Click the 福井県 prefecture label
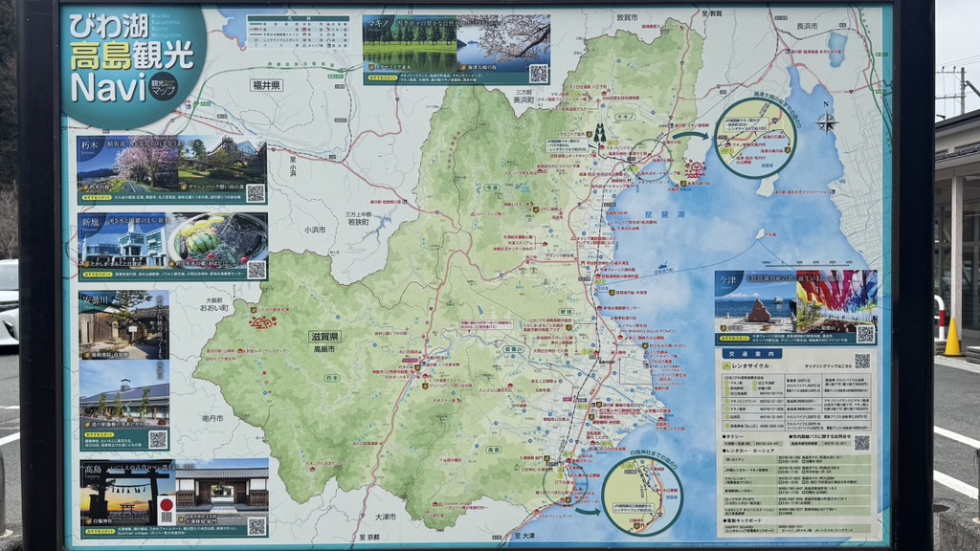This screenshot has height=551, width=980. [x=266, y=85]
